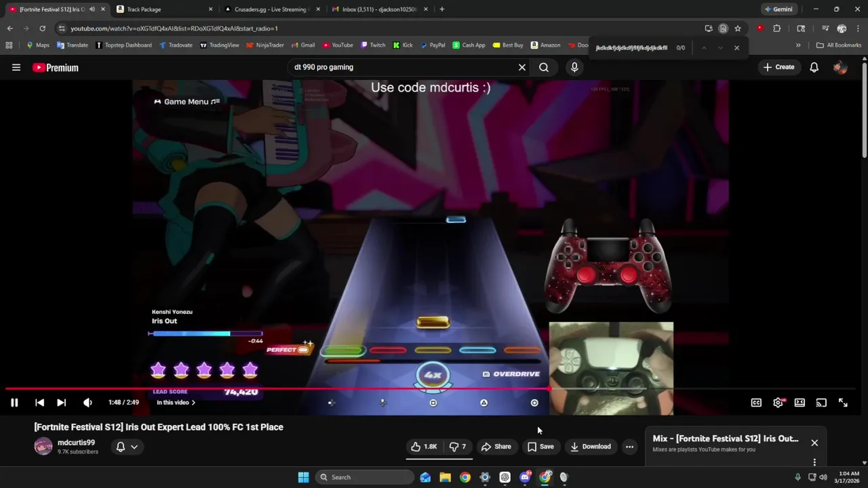Open File Explorer from the taskbar
Image resolution: width=868 pixels, height=488 pixels.
[x=445, y=477]
